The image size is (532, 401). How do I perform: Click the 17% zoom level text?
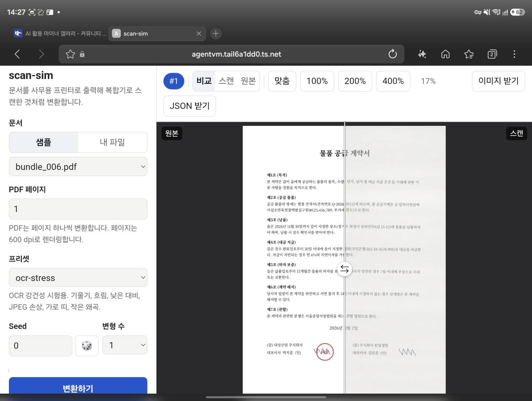click(428, 81)
